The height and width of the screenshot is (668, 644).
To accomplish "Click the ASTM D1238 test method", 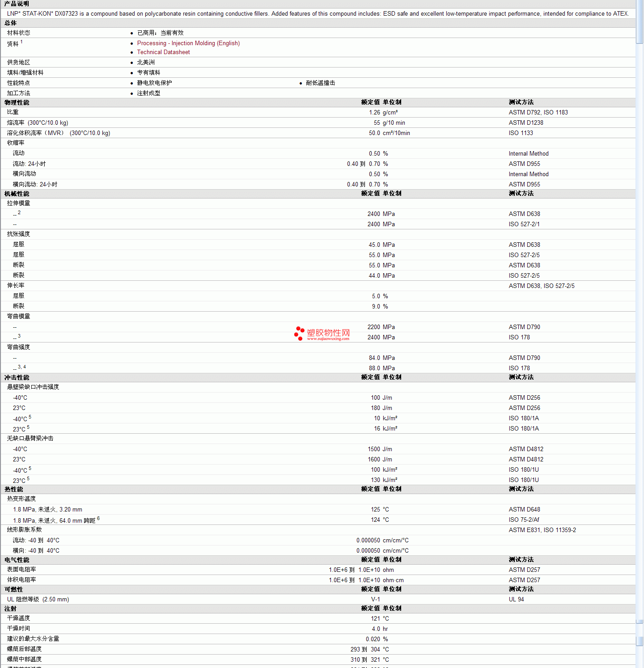I will (526, 123).
